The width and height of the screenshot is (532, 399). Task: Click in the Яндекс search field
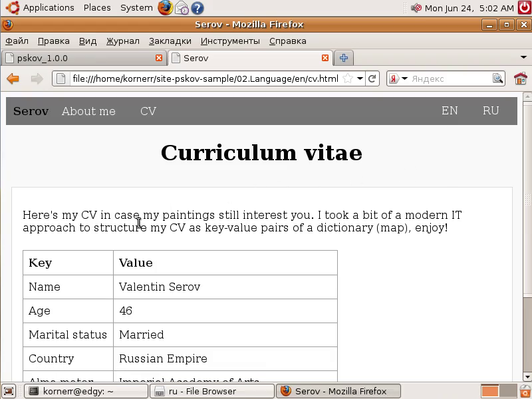(451, 78)
